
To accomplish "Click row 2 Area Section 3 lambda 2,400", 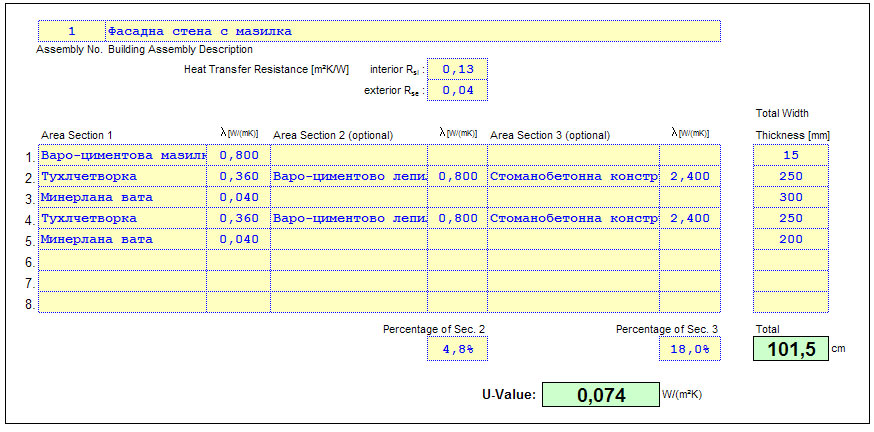I will (689, 176).
